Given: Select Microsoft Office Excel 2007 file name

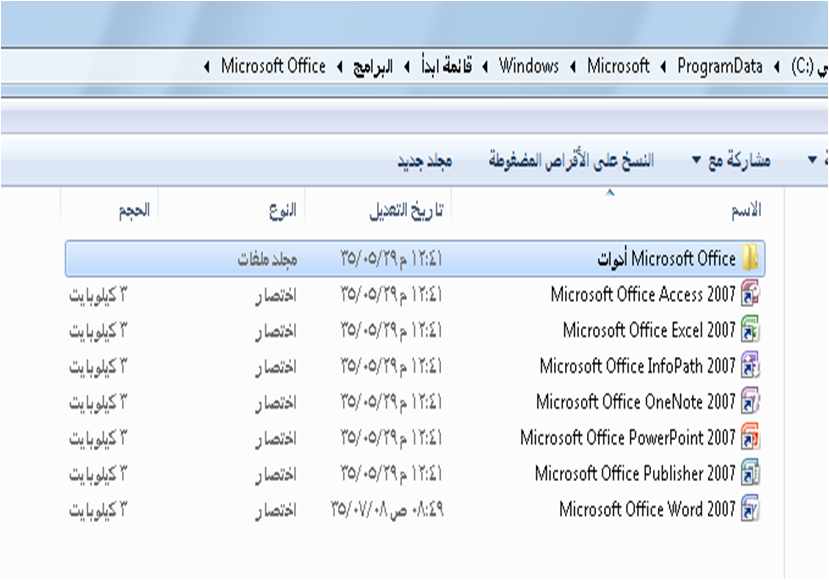Looking at the screenshot, I should click(x=649, y=330).
